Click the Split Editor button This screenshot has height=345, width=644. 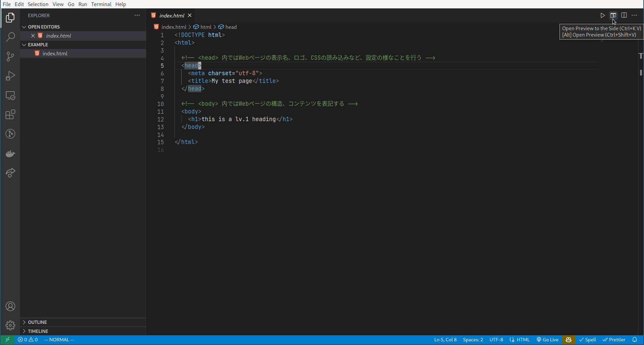coord(624,15)
